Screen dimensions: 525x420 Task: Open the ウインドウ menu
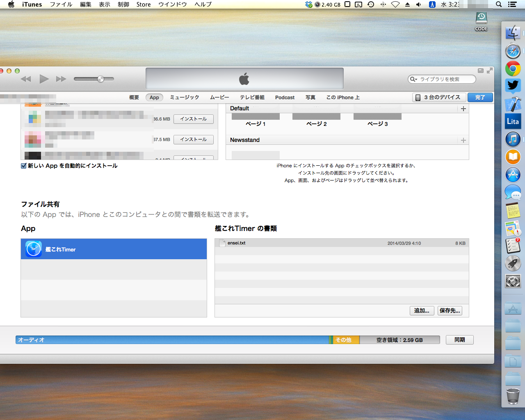pyautogui.click(x=173, y=4)
